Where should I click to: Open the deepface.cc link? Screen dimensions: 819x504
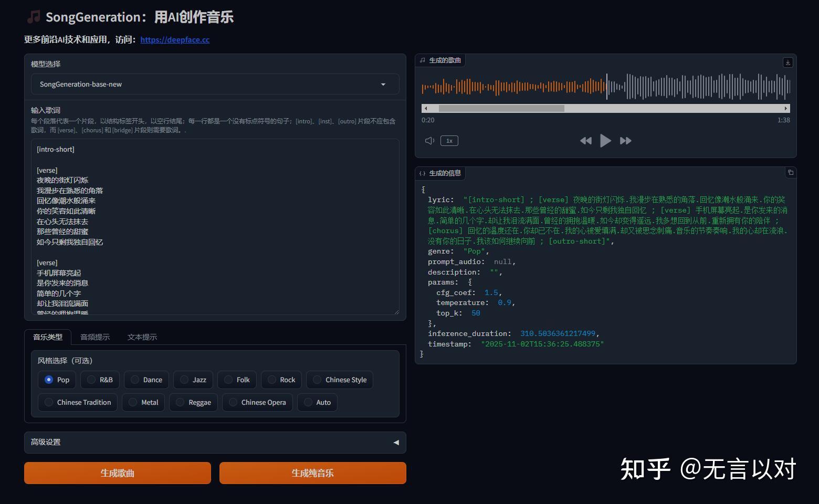[x=175, y=39]
